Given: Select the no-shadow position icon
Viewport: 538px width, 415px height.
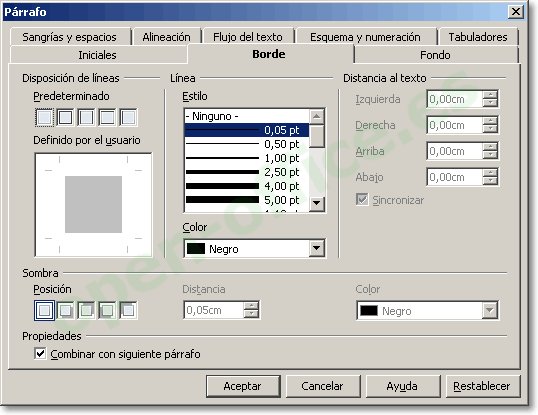Looking at the screenshot, I should coord(44,310).
